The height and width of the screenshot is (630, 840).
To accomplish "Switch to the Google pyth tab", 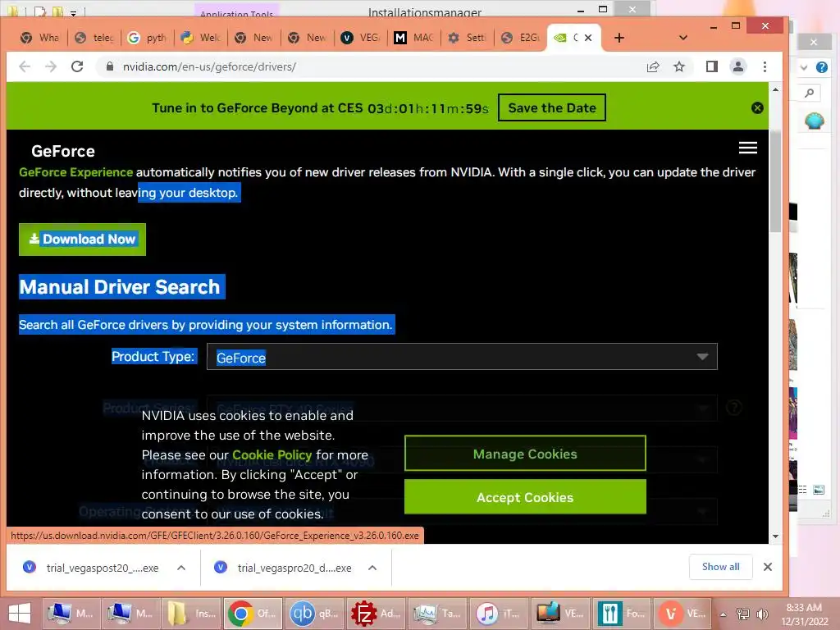I will [x=148, y=38].
